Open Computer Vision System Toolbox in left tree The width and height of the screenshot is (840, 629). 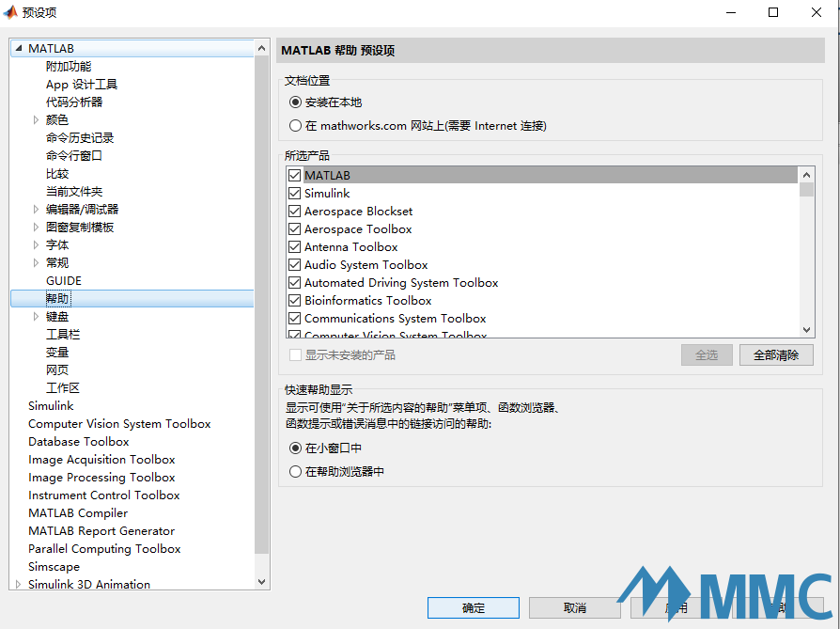pos(119,424)
